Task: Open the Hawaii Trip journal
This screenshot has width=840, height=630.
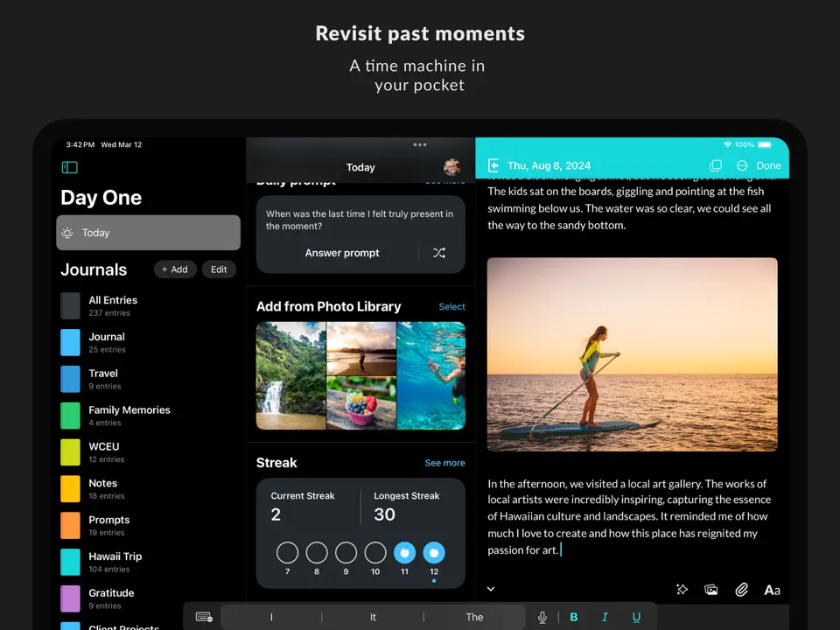Action: pyautogui.click(x=115, y=562)
